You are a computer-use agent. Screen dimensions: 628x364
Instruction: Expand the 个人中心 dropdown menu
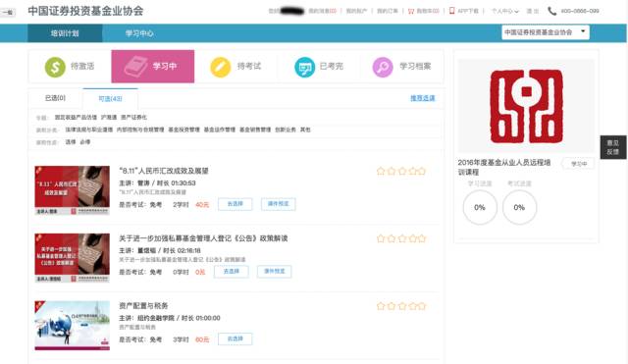[504, 11]
